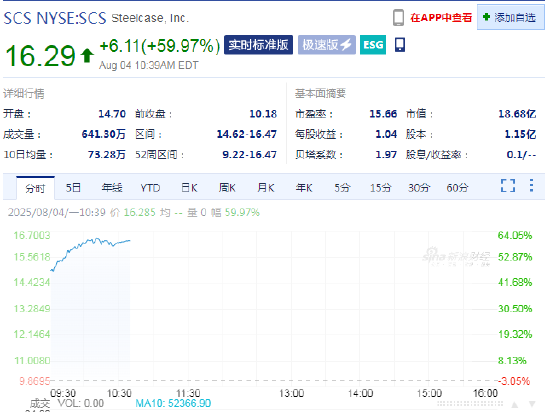The width and height of the screenshot is (550, 412).
Task: Click the fullscreen chart icon
Action: click(x=508, y=185)
